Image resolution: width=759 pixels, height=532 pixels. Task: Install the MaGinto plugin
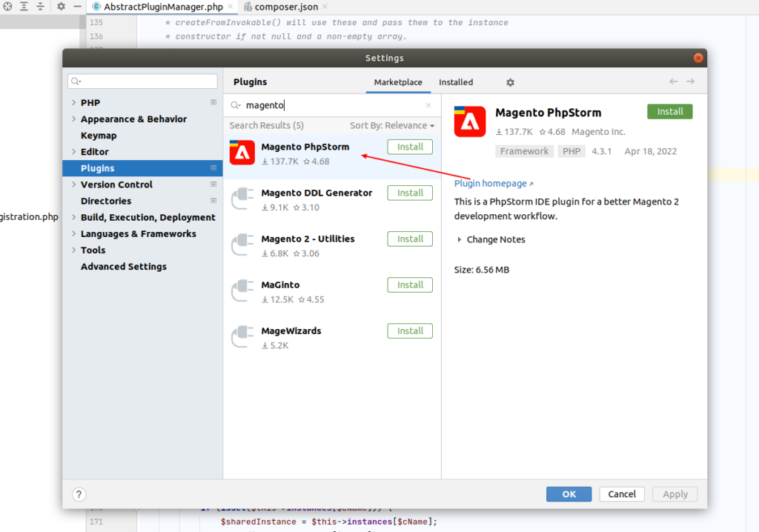point(410,285)
